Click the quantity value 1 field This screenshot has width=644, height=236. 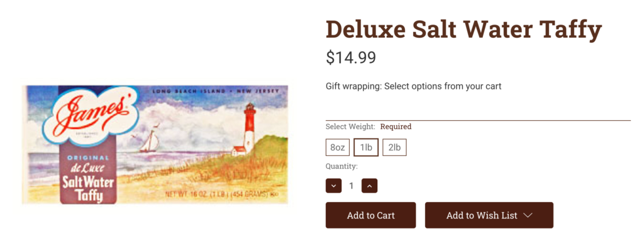pos(351,186)
